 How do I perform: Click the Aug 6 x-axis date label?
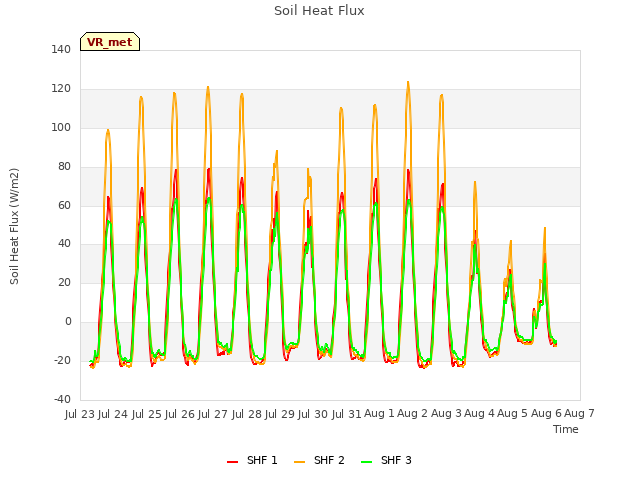tap(546, 413)
